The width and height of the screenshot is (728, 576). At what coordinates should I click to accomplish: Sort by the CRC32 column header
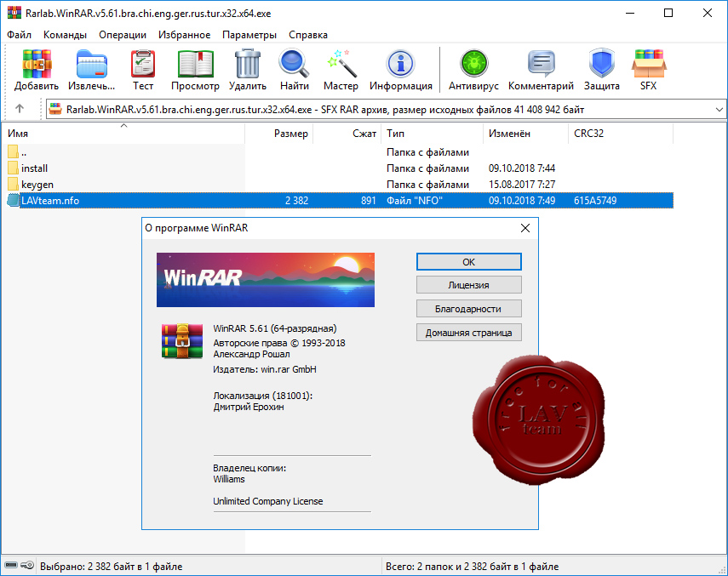[620, 134]
